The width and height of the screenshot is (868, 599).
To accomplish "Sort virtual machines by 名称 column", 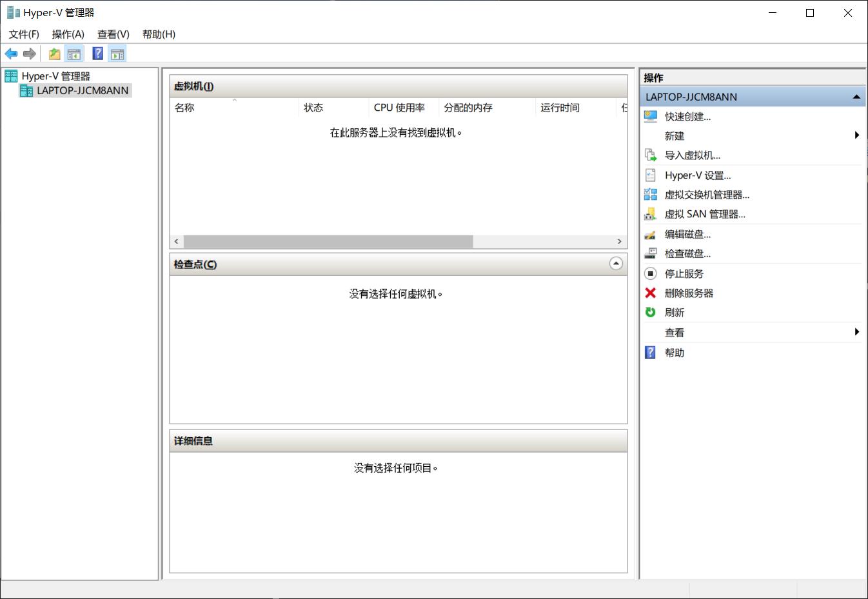I will pyautogui.click(x=235, y=108).
